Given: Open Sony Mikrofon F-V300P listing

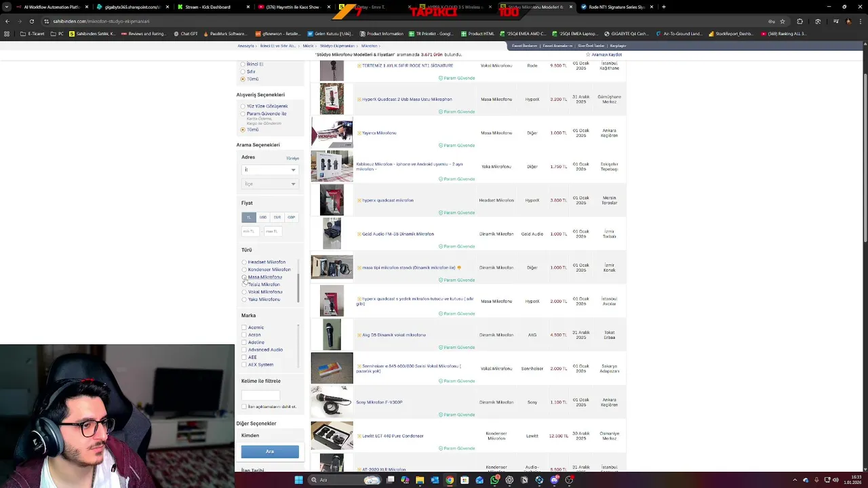Looking at the screenshot, I should (379, 402).
